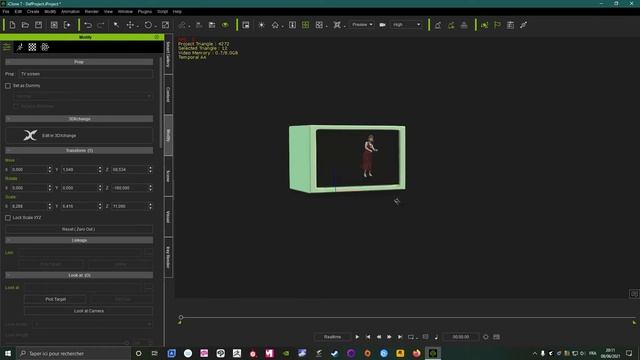Collapse the Transform section header
This screenshot has height=360, width=640.
(x=79, y=151)
